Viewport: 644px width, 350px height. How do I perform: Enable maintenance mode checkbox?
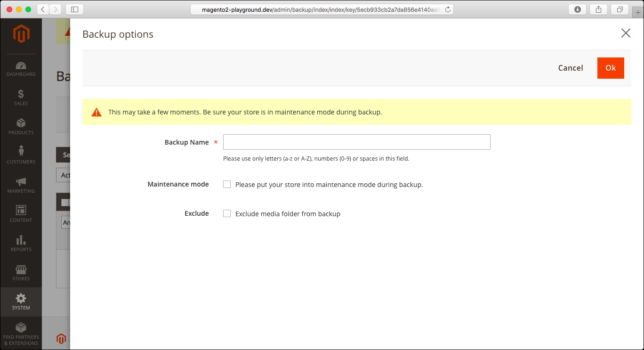pyautogui.click(x=227, y=185)
